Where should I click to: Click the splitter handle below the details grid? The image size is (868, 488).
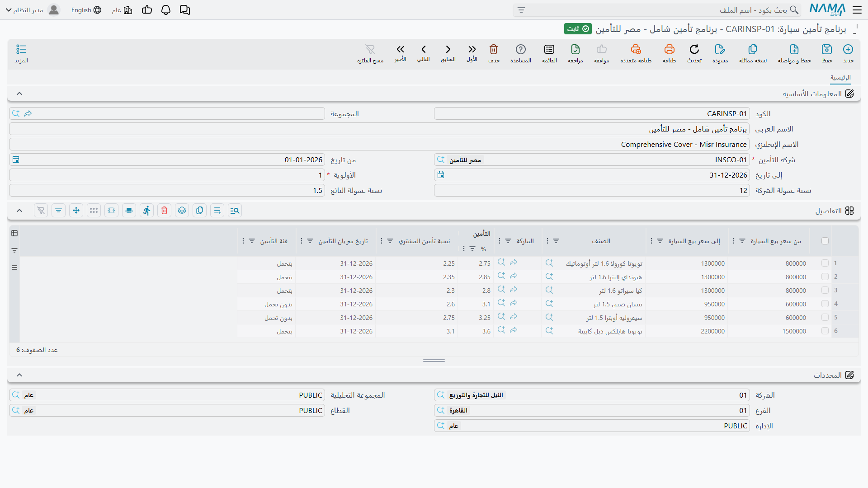pos(434,361)
